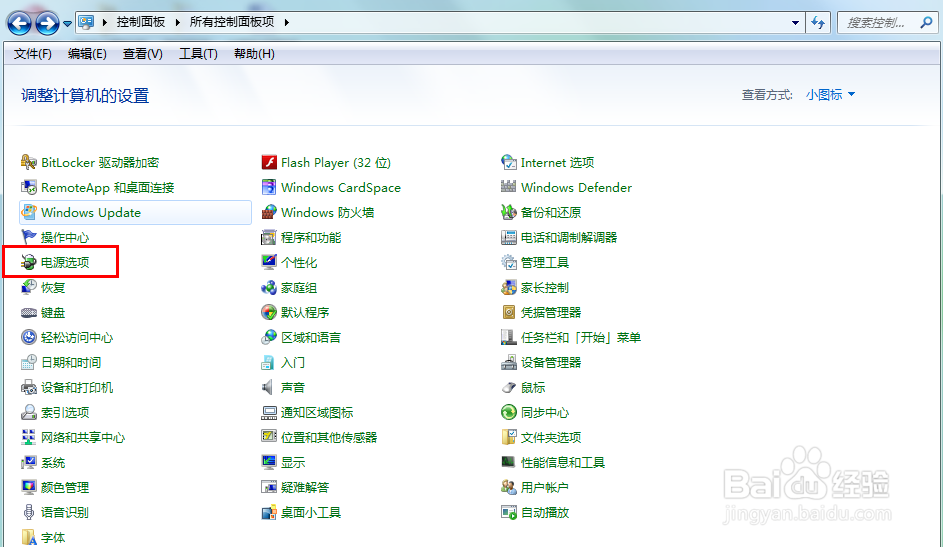The width and height of the screenshot is (943, 547).
Task: Expand the arrow before 控制面板 breadcrumb
Action: (x=105, y=22)
